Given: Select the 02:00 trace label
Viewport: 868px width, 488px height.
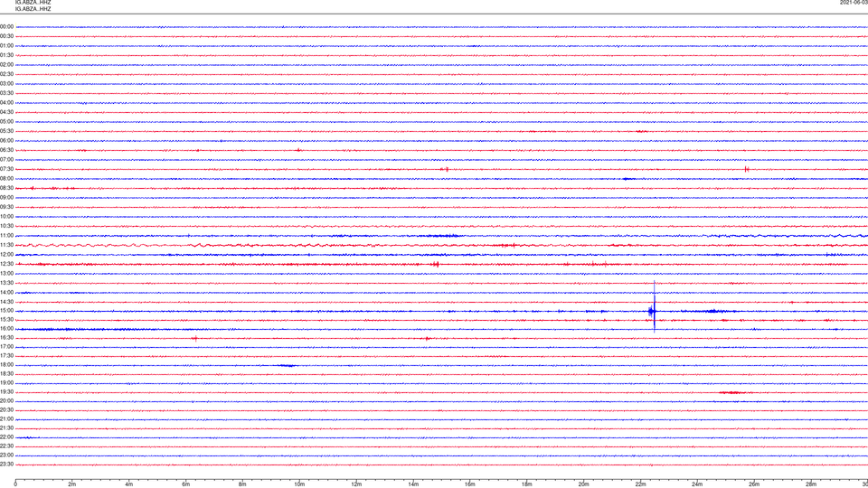Looking at the screenshot, I should pos(6,65).
